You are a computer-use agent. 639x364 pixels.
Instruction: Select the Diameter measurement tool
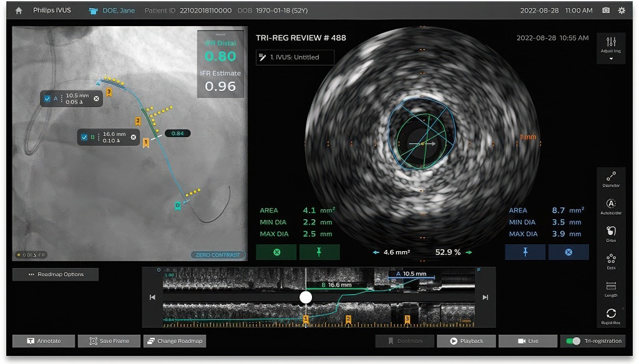pos(610,178)
